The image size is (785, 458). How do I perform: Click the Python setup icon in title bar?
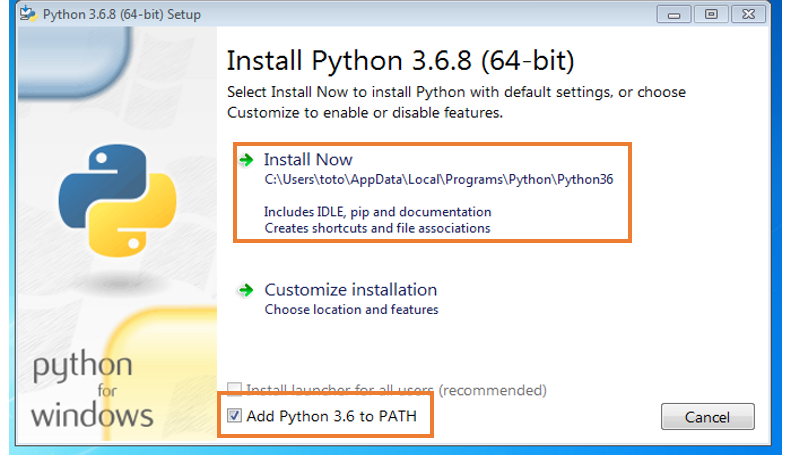(28, 14)
